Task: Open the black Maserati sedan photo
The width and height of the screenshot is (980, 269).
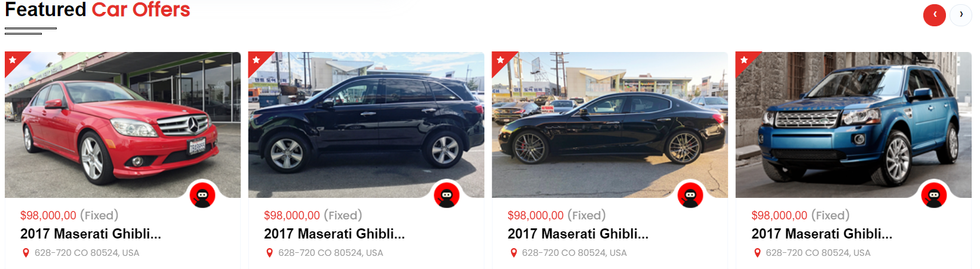Action: click(x=610, y=125)
